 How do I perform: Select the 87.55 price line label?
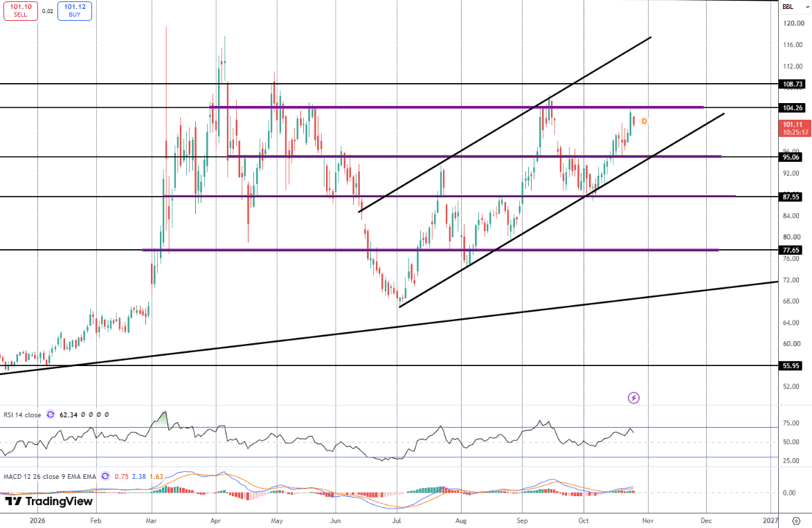[x=791, y=197]
